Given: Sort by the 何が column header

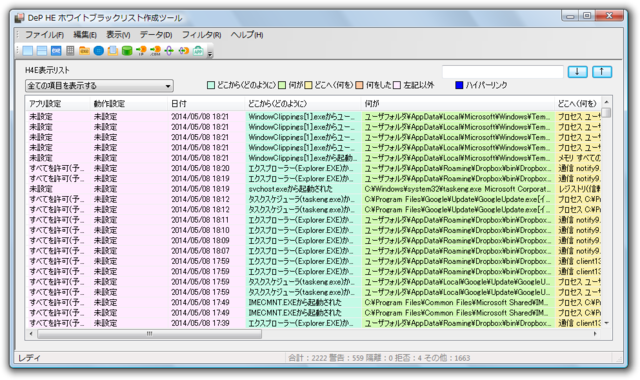Looking at the screenshot, I should (458, 104).
